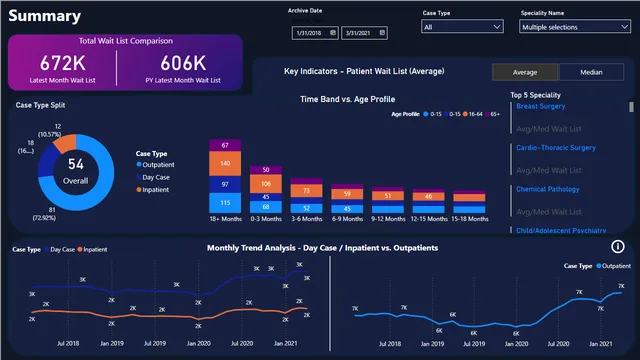The height and width of the screenshot is (360, 640).
Task: Click the 18+ Months axis label
Action: tap(225, 219)
